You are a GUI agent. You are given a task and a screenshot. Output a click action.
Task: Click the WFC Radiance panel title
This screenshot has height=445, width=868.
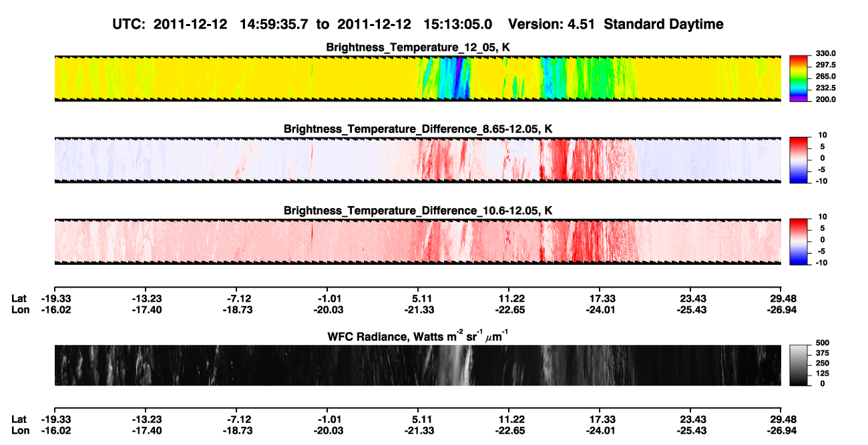[417, 336]
